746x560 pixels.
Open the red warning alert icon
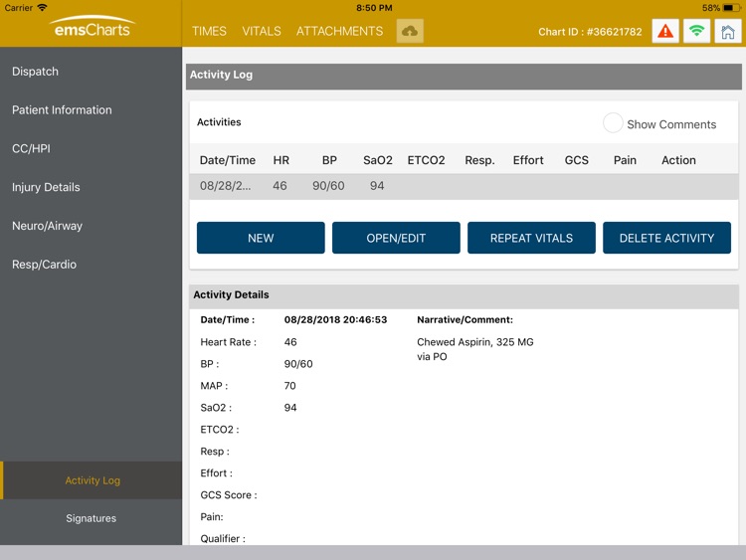665,32
